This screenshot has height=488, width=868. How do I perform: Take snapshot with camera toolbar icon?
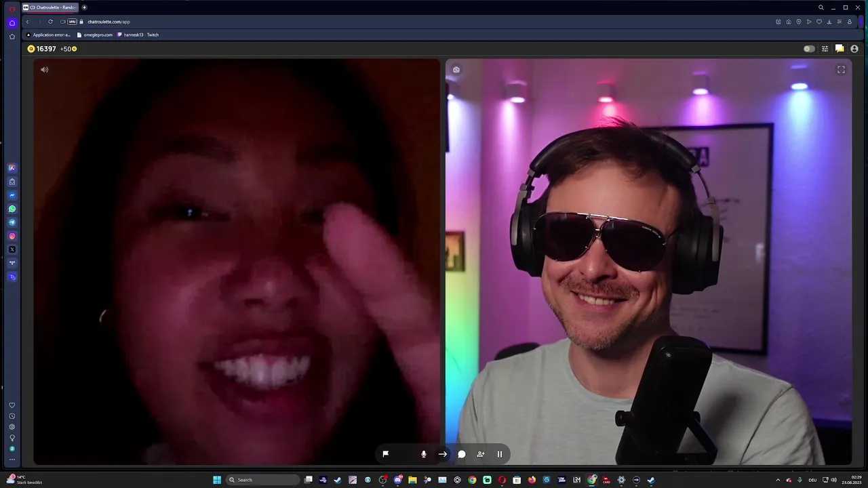tap(789, 22)
